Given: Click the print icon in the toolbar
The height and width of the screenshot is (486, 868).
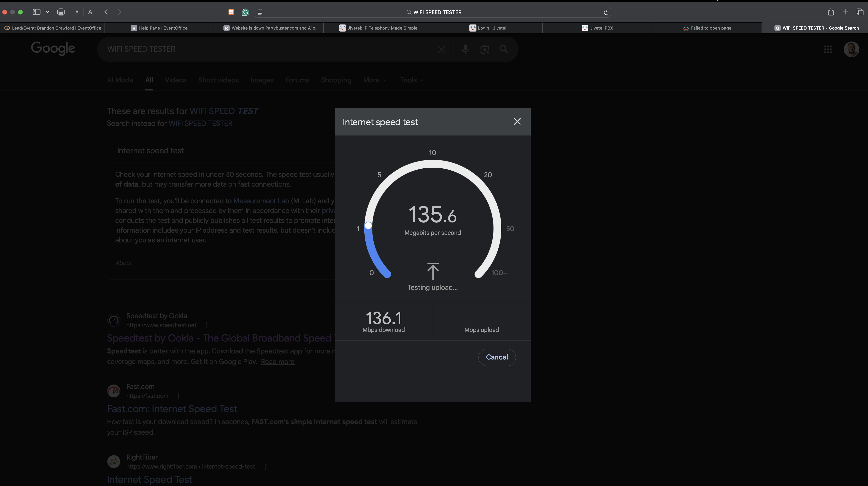Looking at the screenshot, I should 61,12.
